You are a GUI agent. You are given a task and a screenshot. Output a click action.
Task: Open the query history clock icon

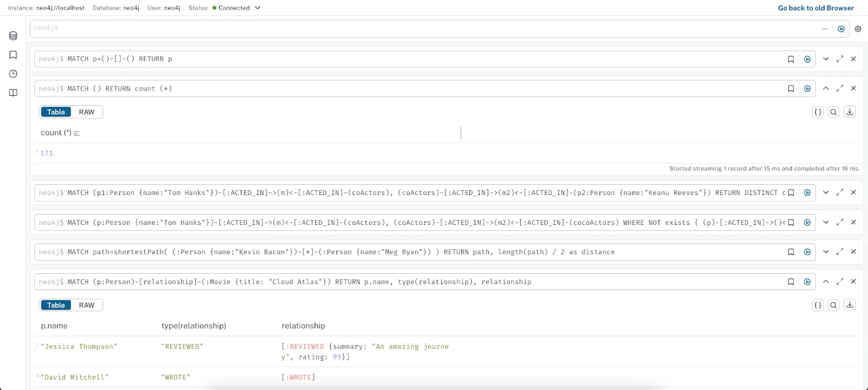(13, 74)
